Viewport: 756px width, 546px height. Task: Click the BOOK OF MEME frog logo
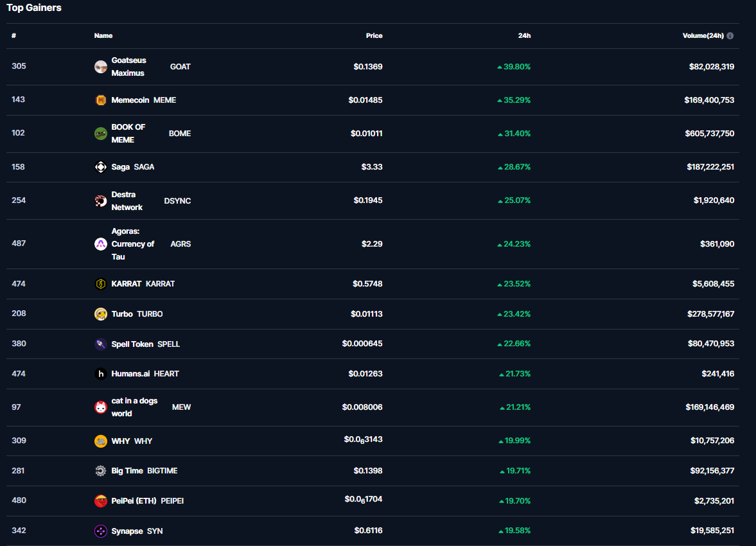pyautogui.click(x=101, y=134)
